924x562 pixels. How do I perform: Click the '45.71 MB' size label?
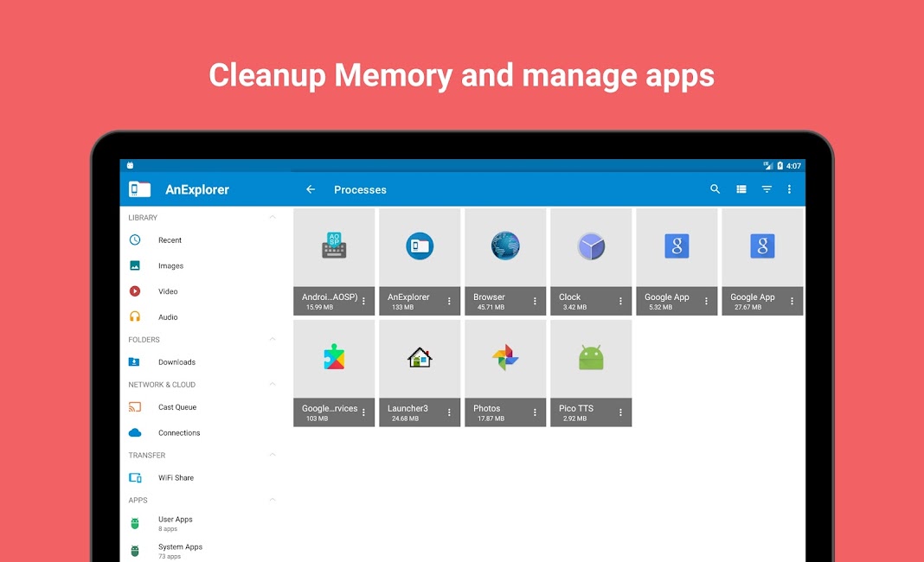[491, 307]
